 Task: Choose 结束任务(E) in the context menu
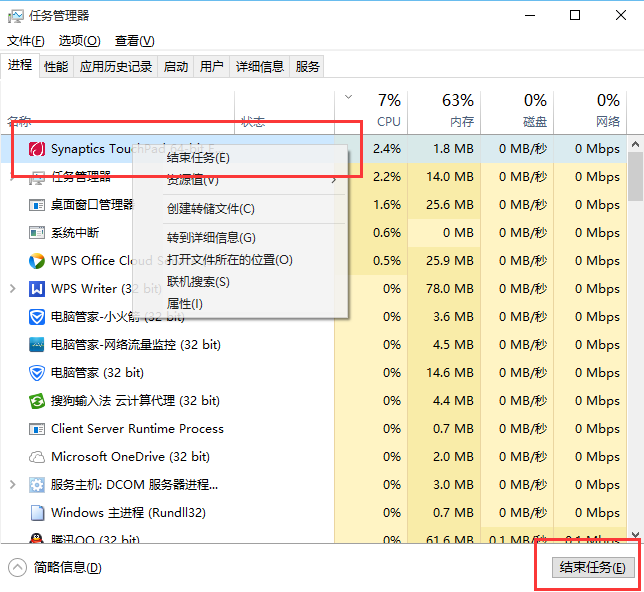point(240,158)
